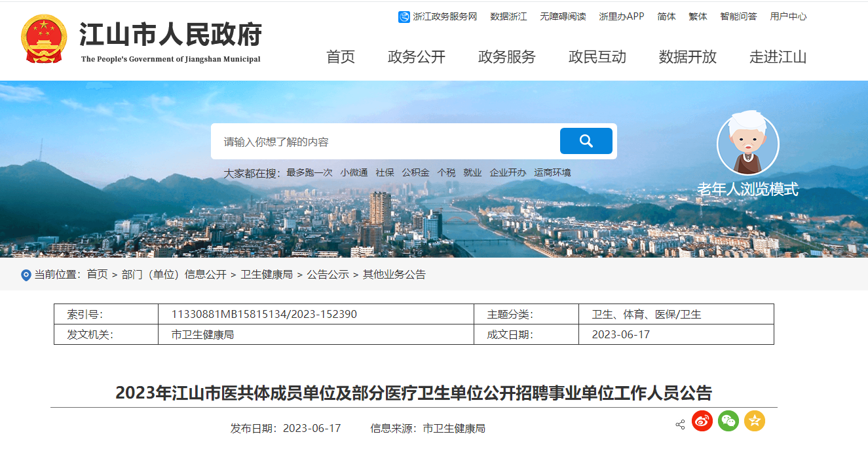Switch to 简体 simplified Chinese

point(666,16)
